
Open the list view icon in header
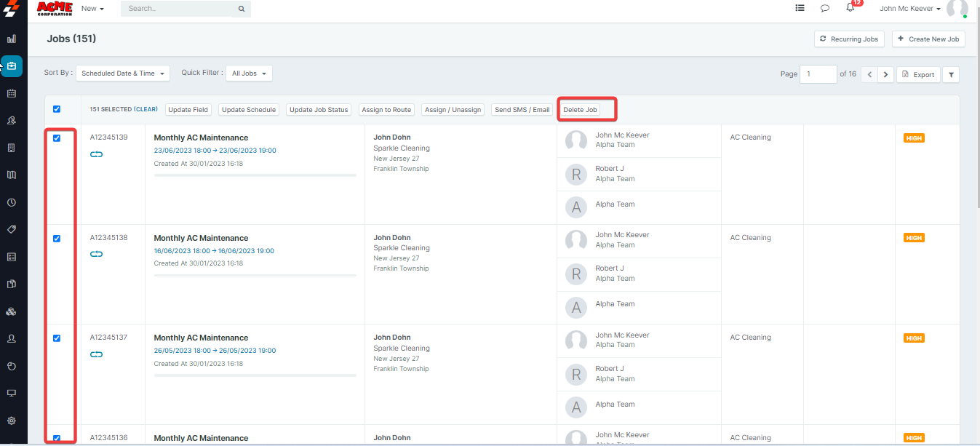tap(800, 9)
